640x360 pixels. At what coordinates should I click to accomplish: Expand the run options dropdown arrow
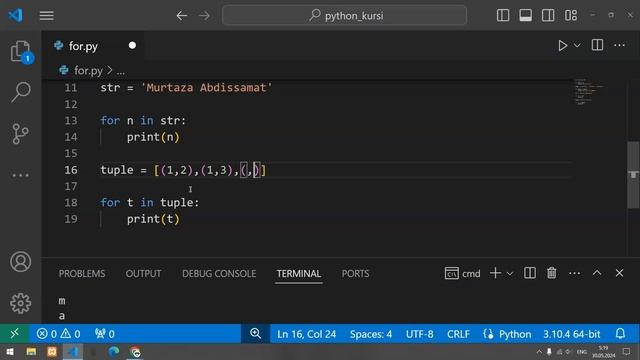[577, 45]
